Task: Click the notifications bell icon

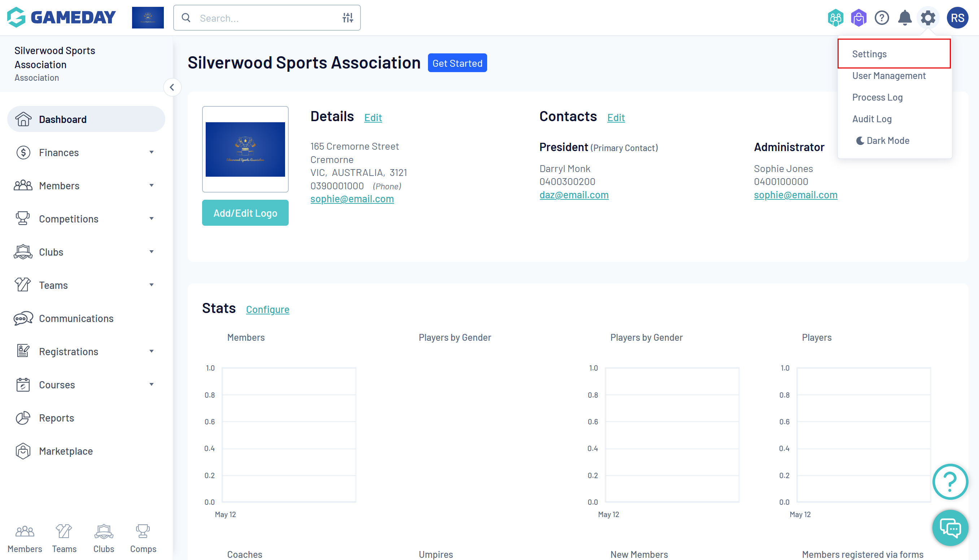Action: pos(904,18)
